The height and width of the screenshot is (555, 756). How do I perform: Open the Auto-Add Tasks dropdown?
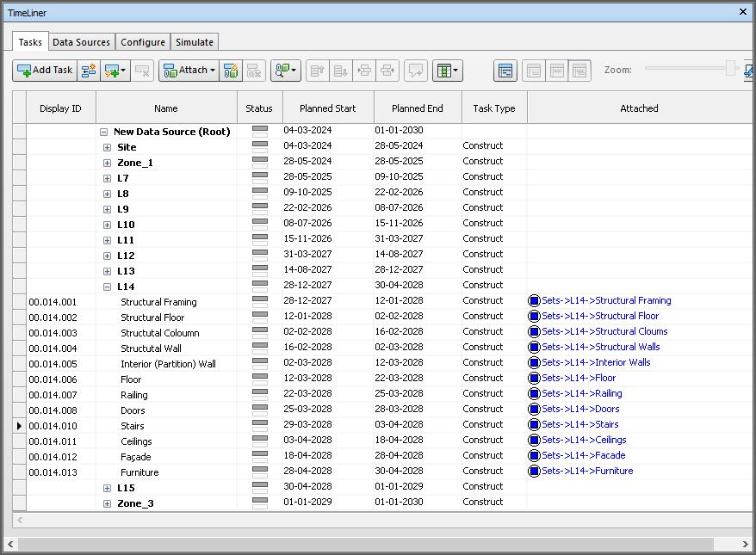[x=115, y=71]
